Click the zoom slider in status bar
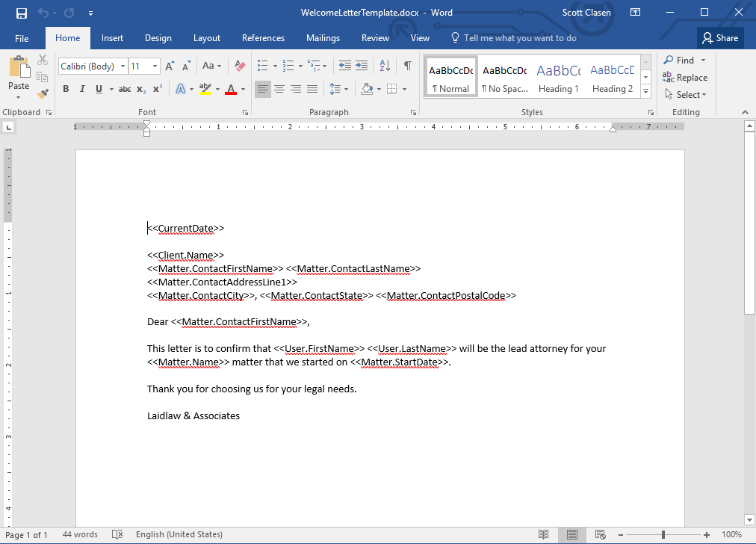 coord(663,534)
